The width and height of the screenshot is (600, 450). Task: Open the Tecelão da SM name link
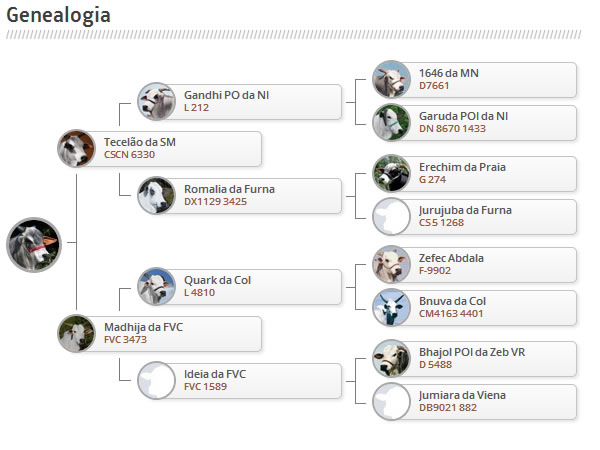(x=140, y=142)
